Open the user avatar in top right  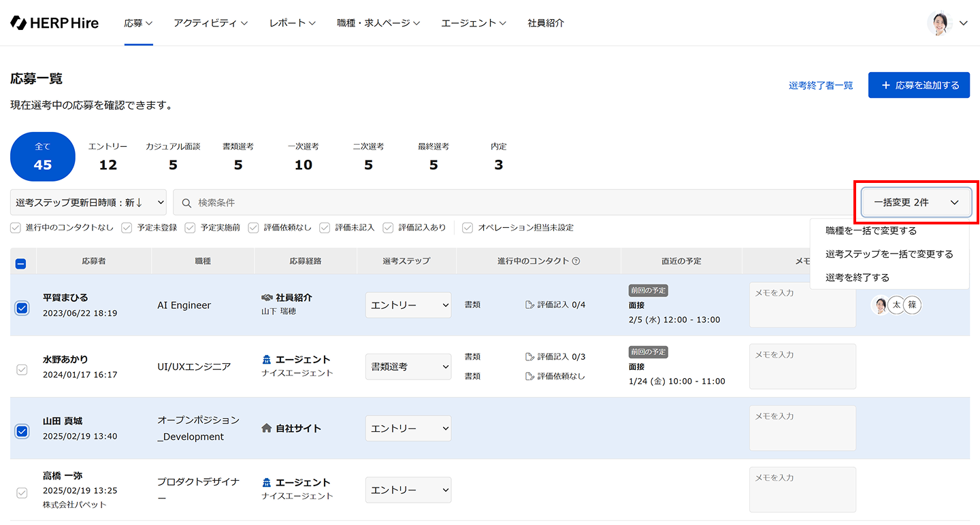939,23
